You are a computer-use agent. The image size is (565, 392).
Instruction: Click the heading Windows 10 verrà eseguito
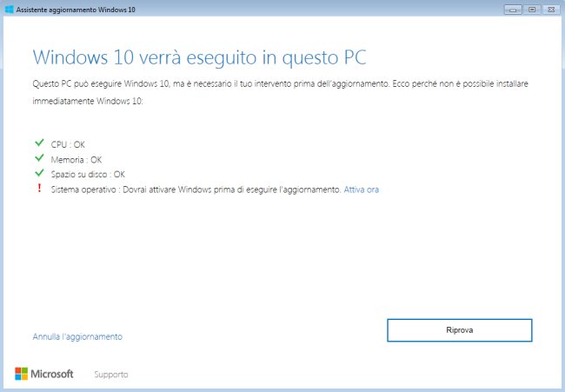pos(199,57)
